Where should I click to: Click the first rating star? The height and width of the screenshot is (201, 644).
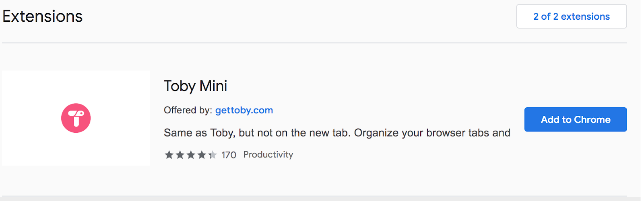pyautogui.click(x=169, y=155)
